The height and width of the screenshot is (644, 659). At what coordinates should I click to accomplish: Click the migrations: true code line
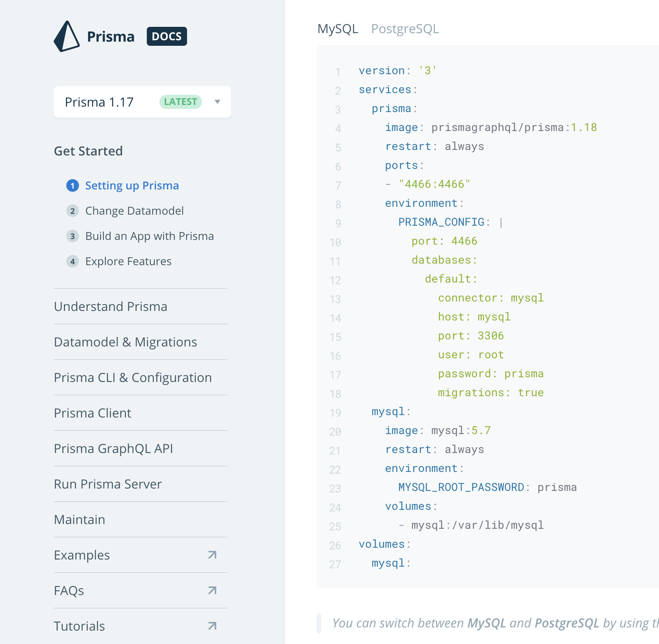point(491,393)
